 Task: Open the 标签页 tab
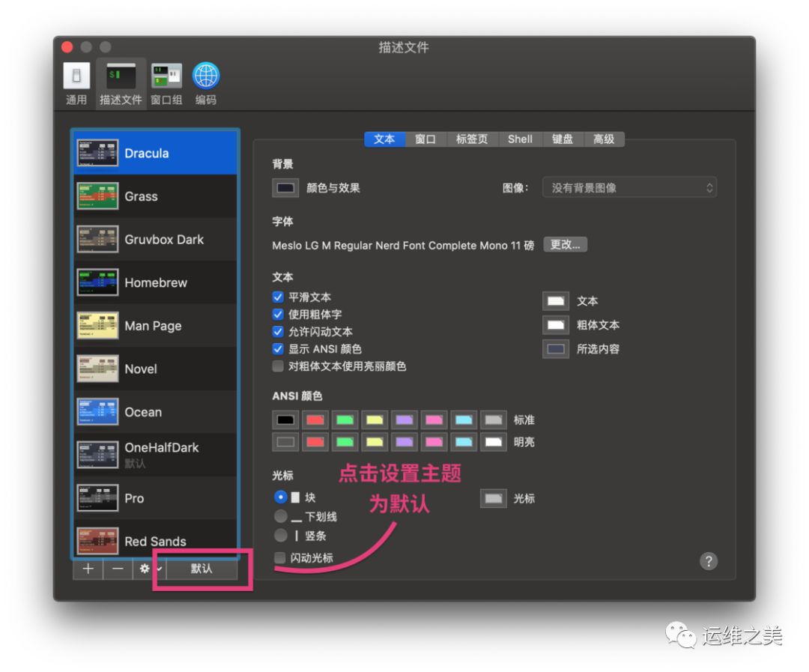click(x=472, y=139)
